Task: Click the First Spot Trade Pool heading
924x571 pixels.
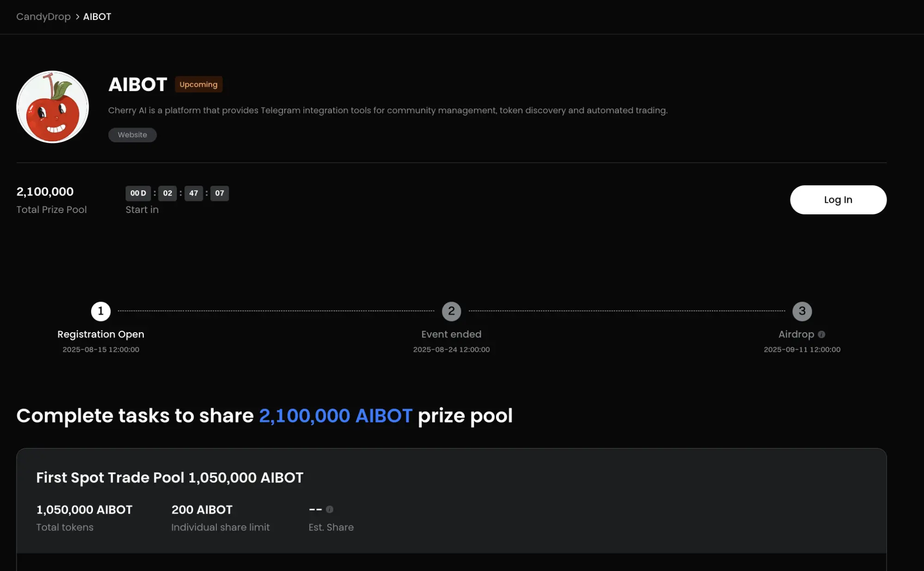Action: click(x=170, y=477)
